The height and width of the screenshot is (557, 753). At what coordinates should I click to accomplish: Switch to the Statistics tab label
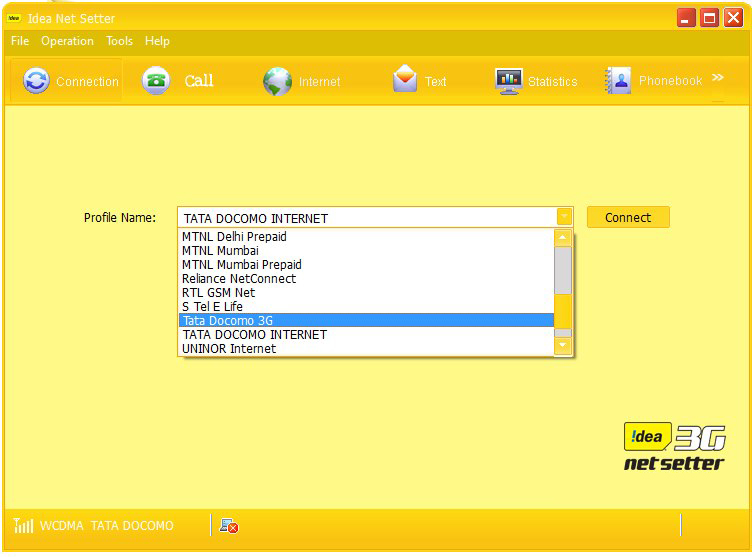553,82
